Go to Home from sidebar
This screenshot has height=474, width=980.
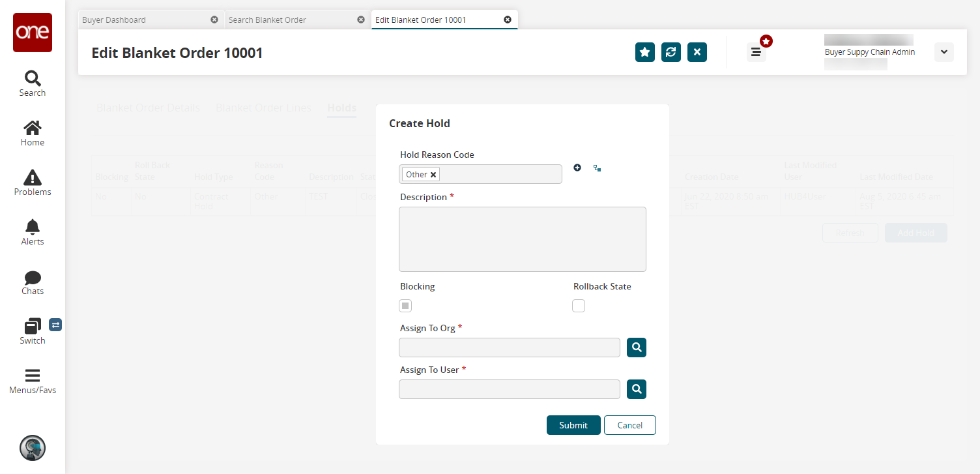[x=32, y=132]
